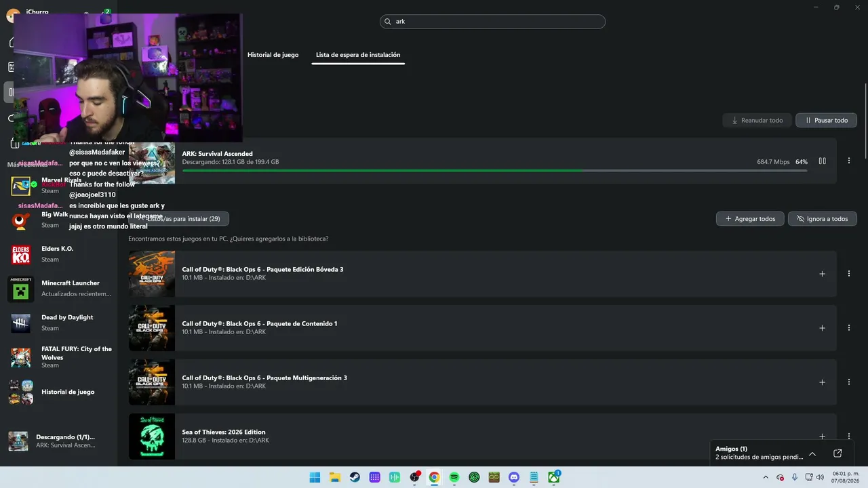This screenshot has width=868, height=488.
Task: Open Discord from the taskbar
Action: (514, 477)
